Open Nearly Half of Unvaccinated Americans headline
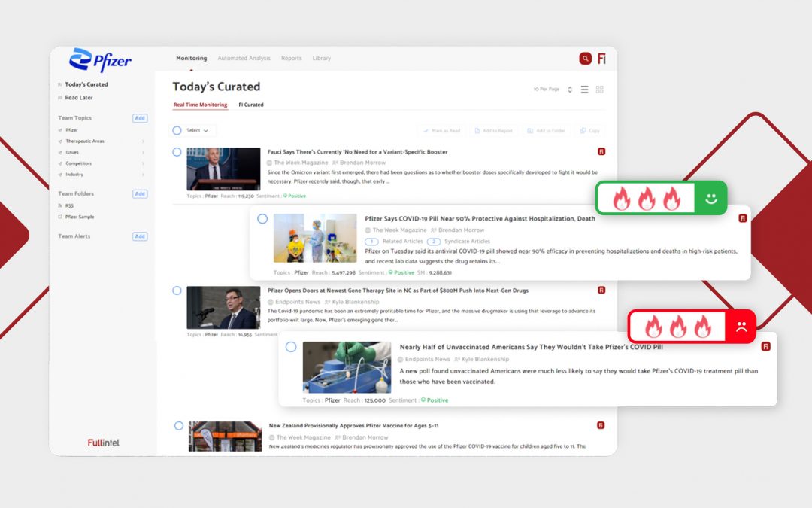812x508 pixels. pos(531,347)
